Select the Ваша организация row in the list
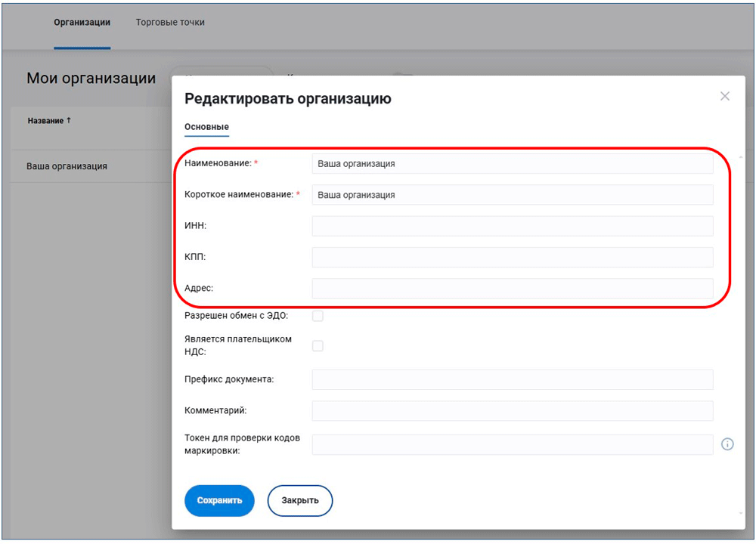Image resolution: width=756 pixels, height=544 pixels. point(67,166)
